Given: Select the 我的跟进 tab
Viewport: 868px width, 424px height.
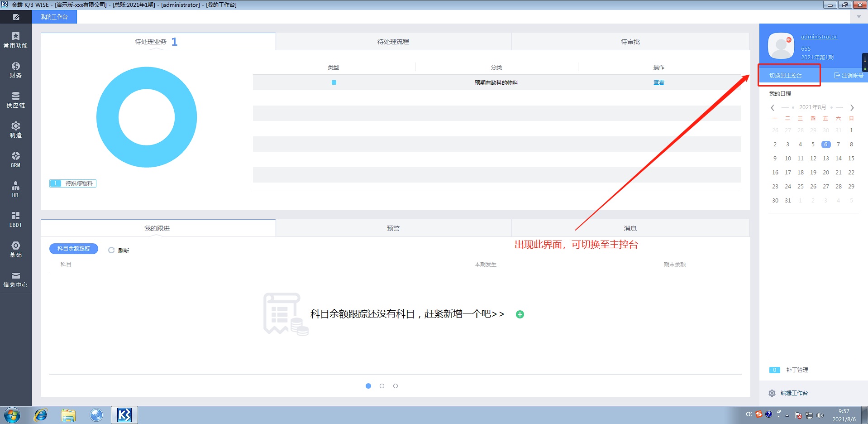Looking at the screenshot, I should (158, 228).
